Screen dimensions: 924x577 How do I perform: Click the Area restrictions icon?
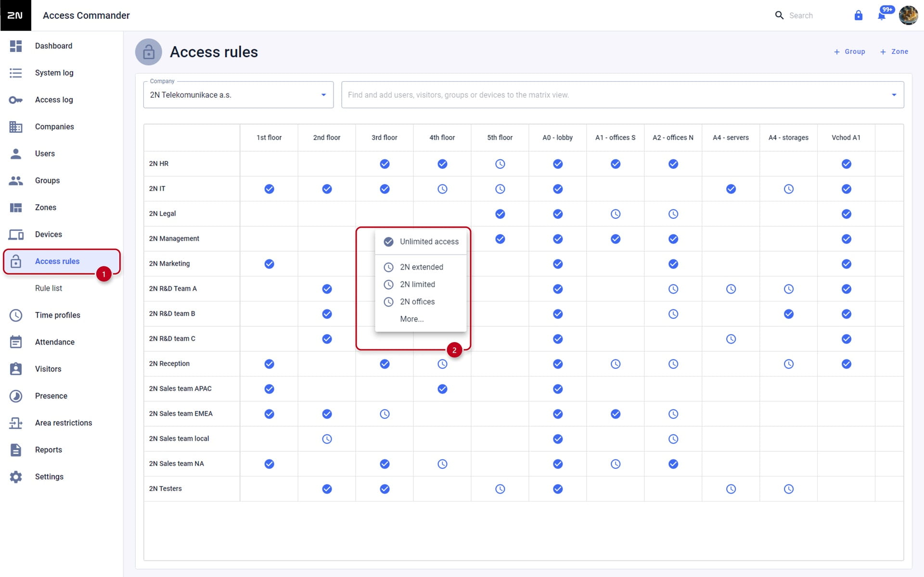pyautogui.click(x=16, y=423)
